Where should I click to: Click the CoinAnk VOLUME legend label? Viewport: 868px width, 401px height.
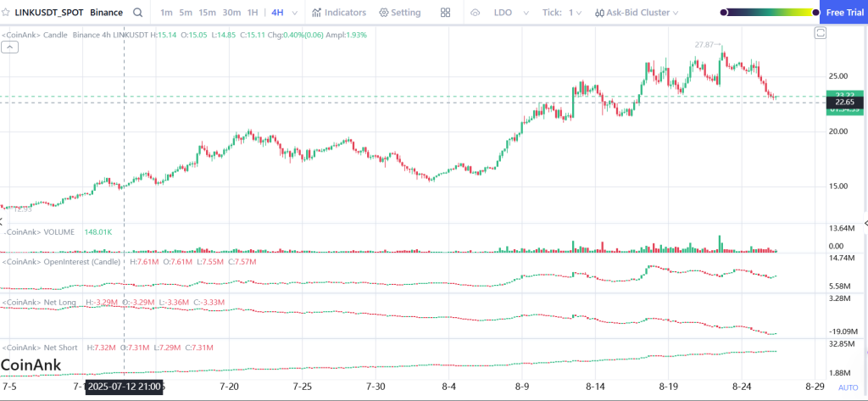click(x=39, y=232)
